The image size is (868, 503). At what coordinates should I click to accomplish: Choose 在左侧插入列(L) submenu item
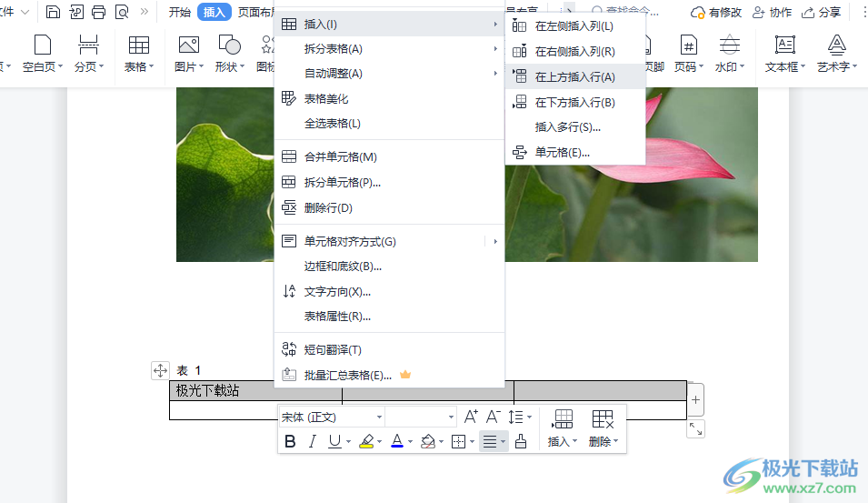coord(575,26)
